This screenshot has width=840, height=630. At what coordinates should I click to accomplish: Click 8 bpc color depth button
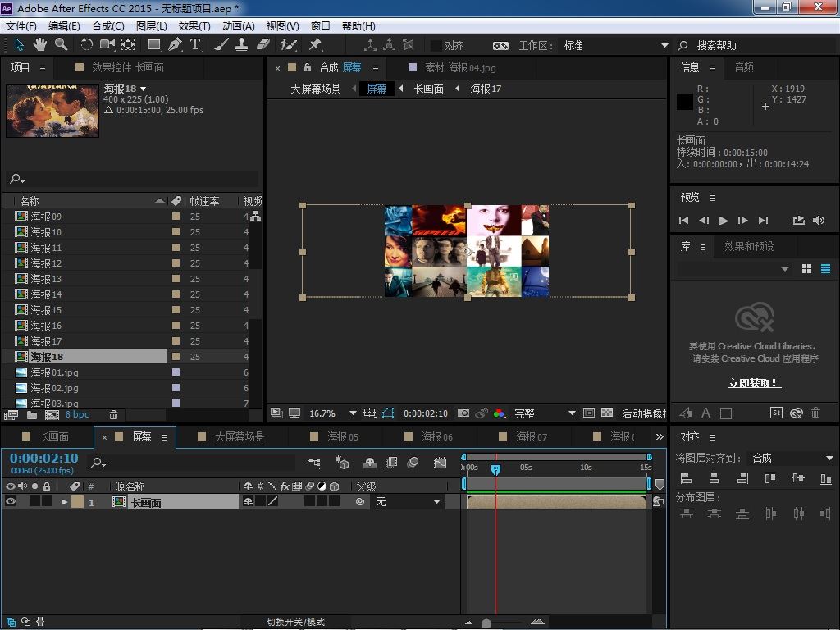pos(77,414)
